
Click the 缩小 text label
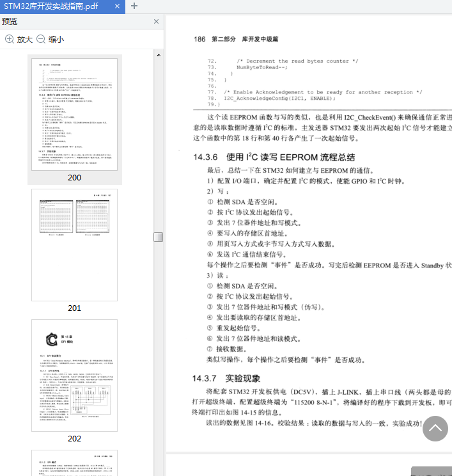[56, 39]
